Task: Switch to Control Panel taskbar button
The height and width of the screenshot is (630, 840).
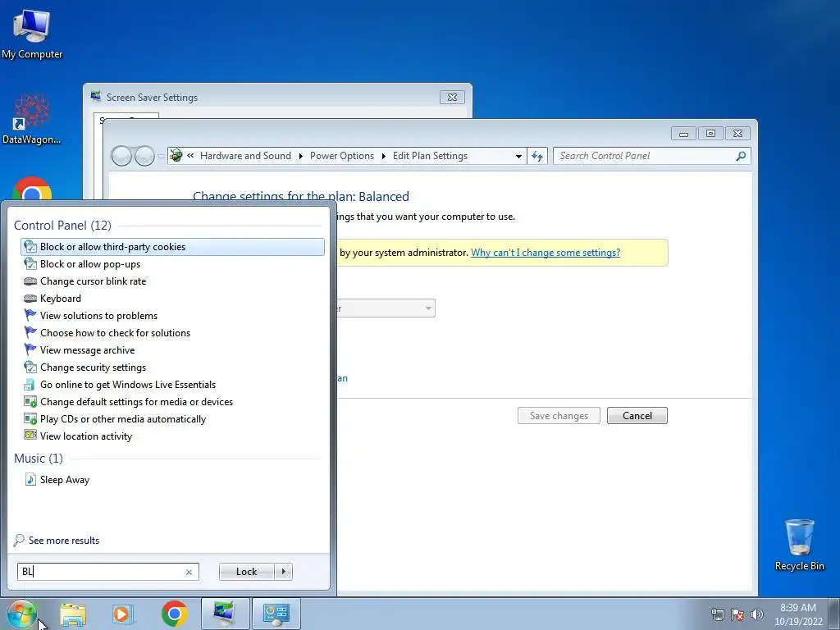Action: click(276, 614)
